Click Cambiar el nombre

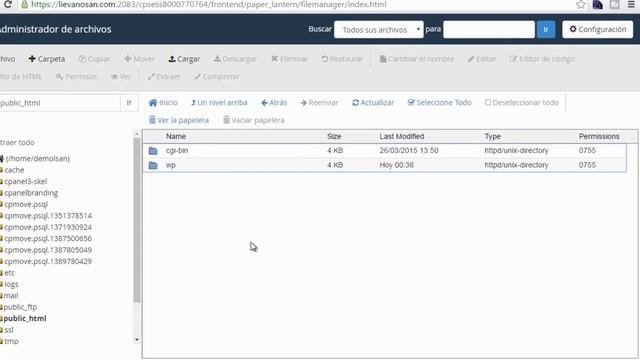(417, 59)
